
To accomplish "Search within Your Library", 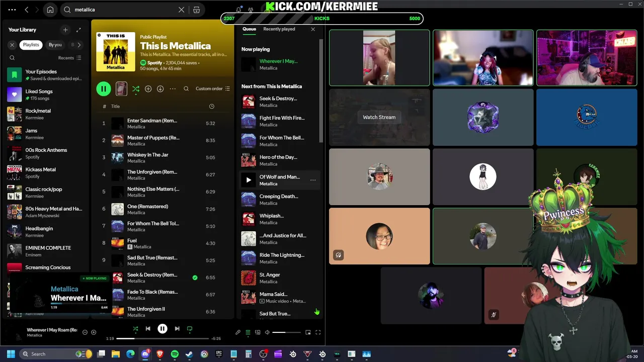I will coord(12,58).
